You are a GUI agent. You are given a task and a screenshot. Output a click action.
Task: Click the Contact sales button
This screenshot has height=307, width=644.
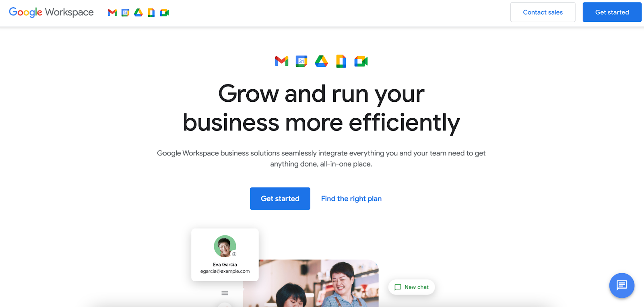coord(543,12)
